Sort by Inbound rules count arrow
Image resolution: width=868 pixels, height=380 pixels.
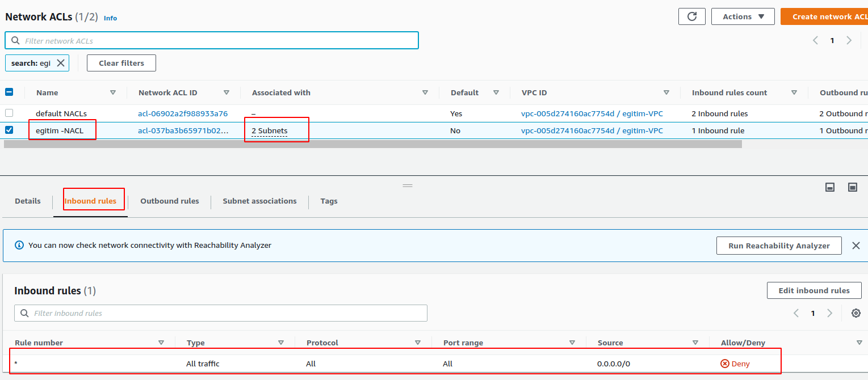[794, 92]
